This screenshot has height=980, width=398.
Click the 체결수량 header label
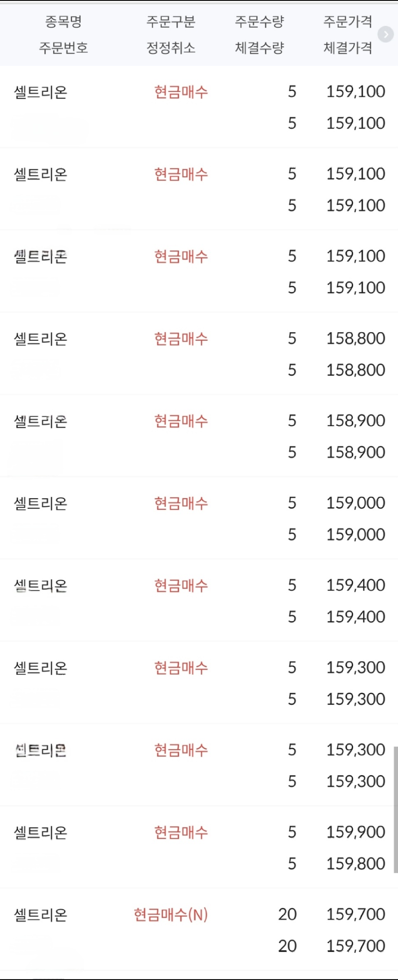point(259,48)
